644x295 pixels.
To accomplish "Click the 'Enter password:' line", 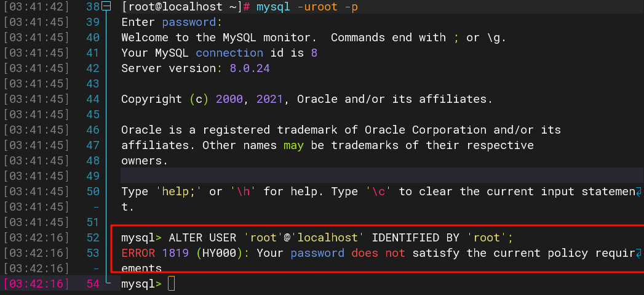I will 172,22.
